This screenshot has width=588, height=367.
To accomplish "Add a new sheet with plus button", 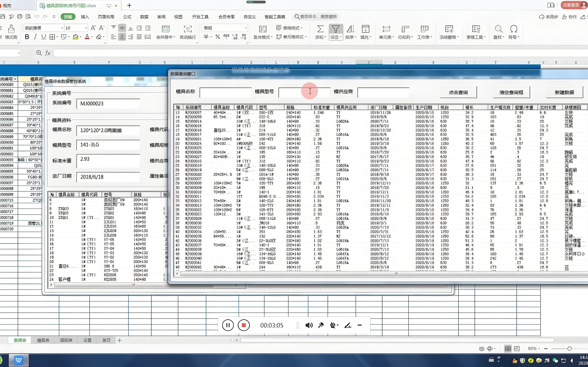I will (119, 340).
